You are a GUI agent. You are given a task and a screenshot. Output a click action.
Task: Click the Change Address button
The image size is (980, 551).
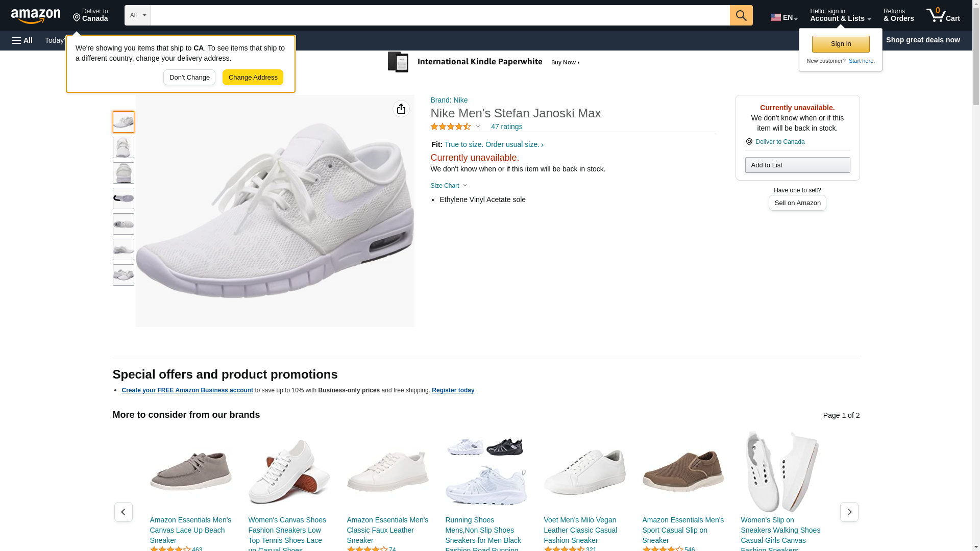click(x=253, y=78)
